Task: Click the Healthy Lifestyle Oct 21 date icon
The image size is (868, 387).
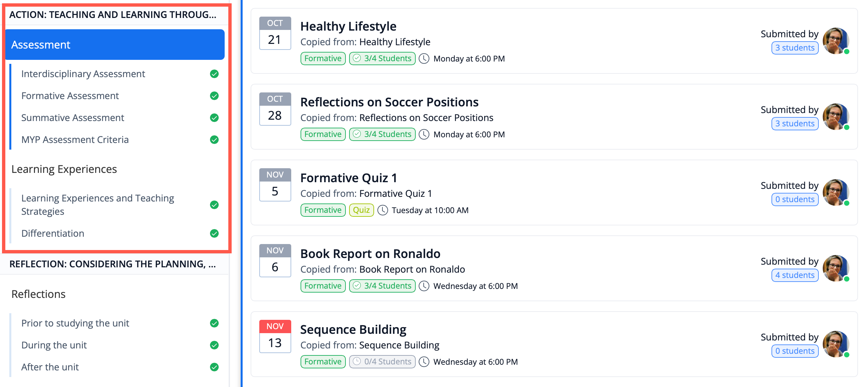Action: [x=275, y=33]
